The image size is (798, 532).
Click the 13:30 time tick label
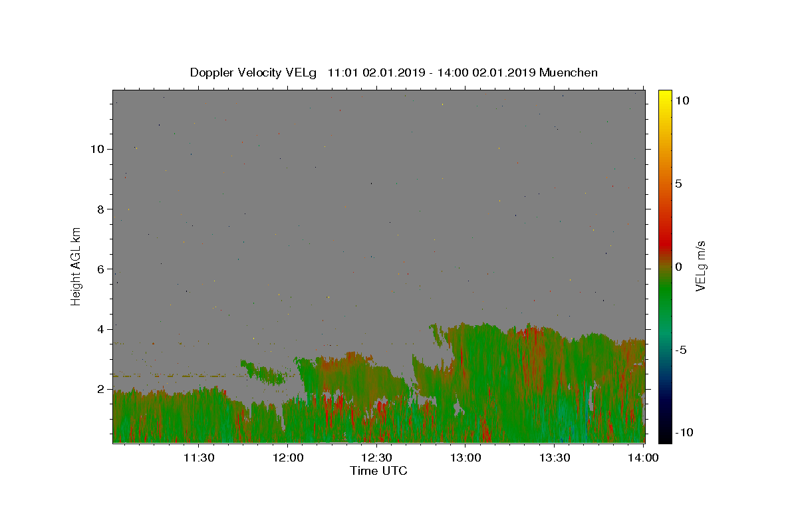[554, 458]
